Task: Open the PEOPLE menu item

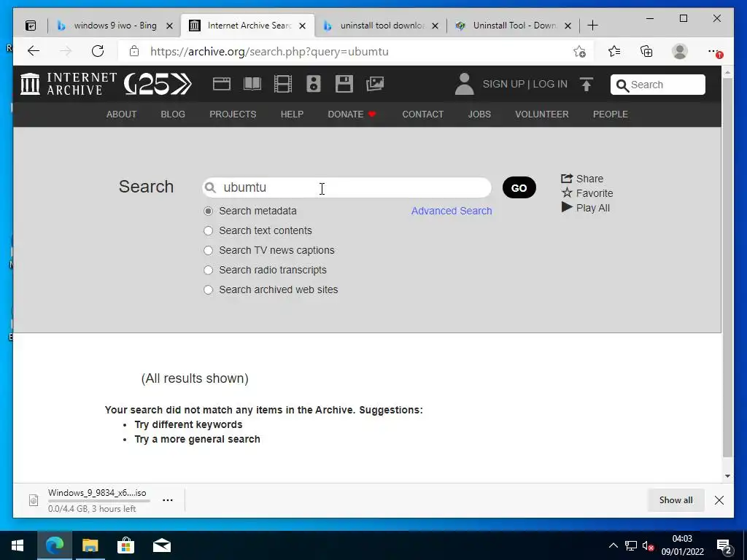Action: click(x=611, y=114)
